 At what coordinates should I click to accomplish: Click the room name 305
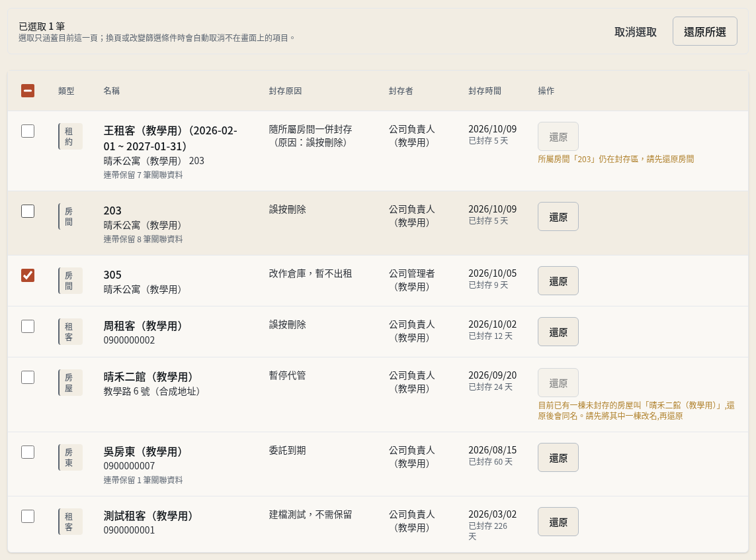112,275
